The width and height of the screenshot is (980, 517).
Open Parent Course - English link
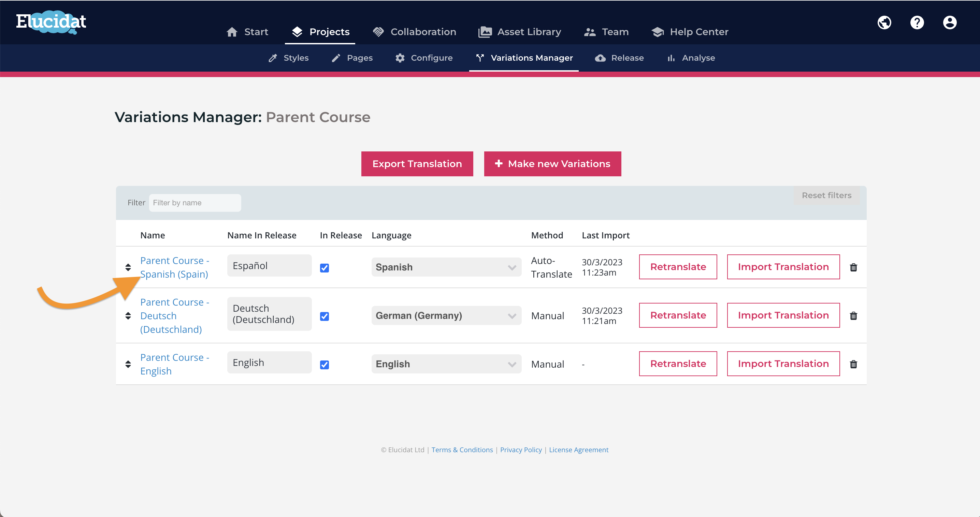click(175, 364)
